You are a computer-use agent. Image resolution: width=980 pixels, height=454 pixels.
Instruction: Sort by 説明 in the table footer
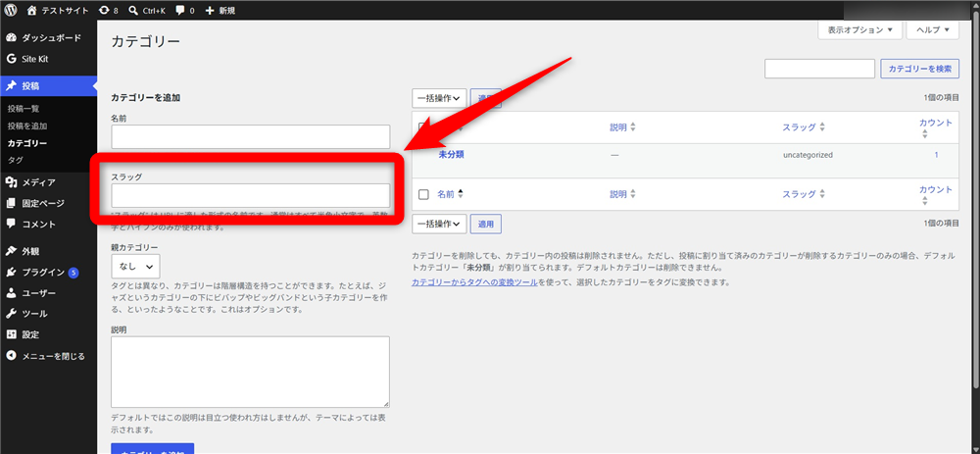(622, 194)
